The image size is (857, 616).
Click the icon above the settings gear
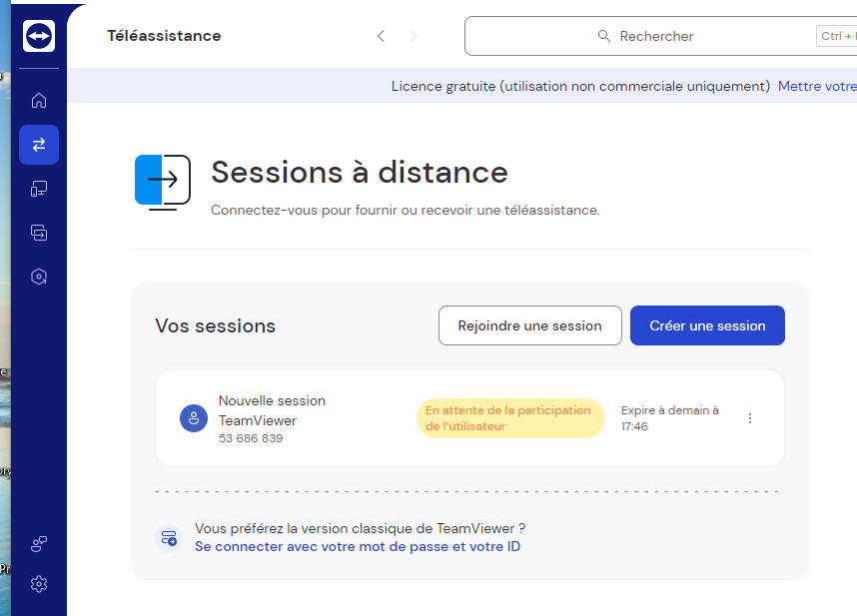tap(39, 544)
